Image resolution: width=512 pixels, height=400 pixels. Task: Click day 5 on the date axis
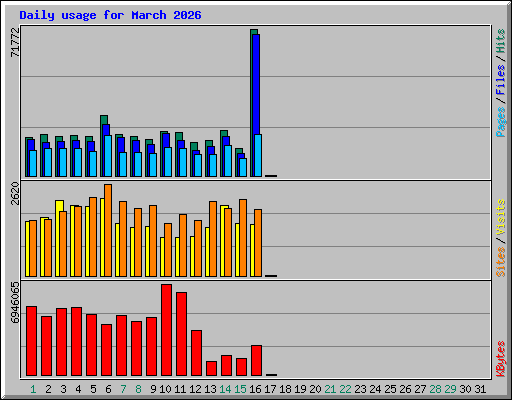pyautogui.click(x=93, y=389)
